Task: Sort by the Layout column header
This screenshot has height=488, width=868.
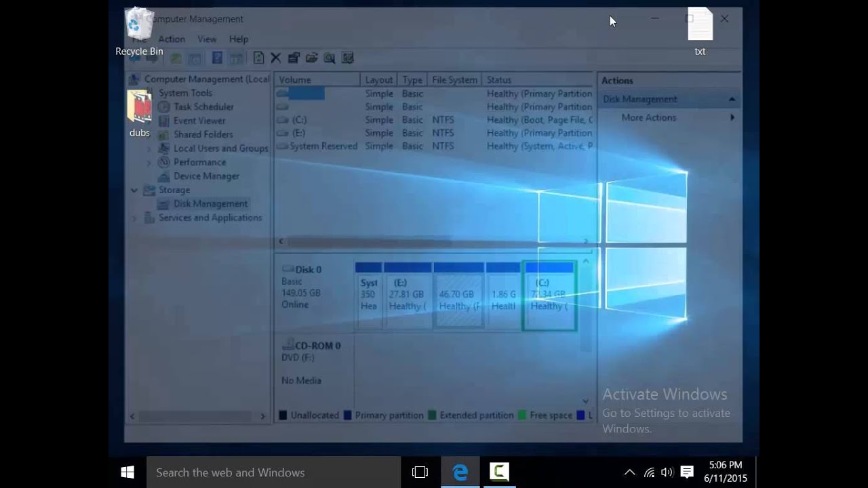Action: click(x=378, y=80)
